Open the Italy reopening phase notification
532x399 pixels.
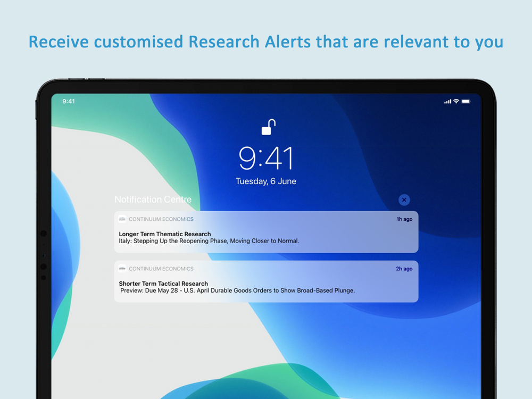[x=266, y=232]
